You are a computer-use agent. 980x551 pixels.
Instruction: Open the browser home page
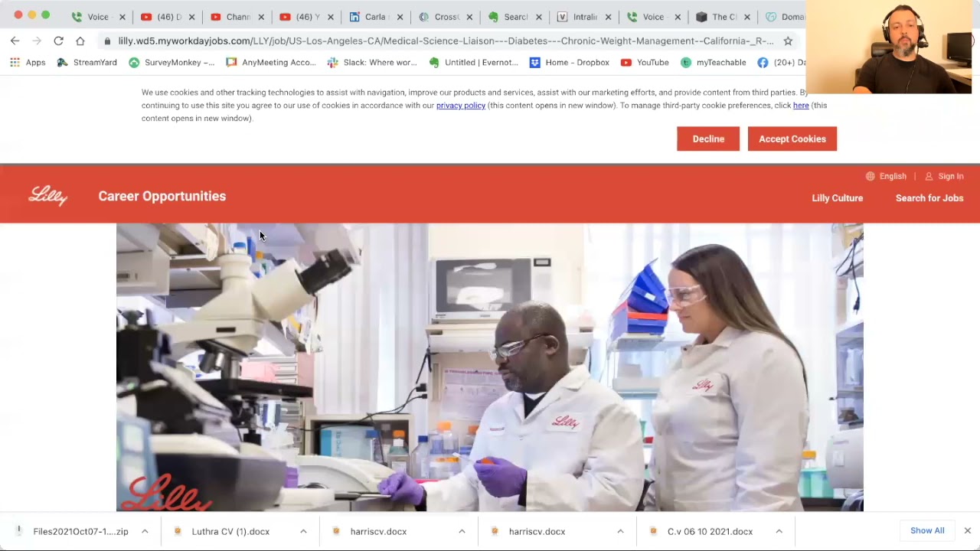[80, 41]
